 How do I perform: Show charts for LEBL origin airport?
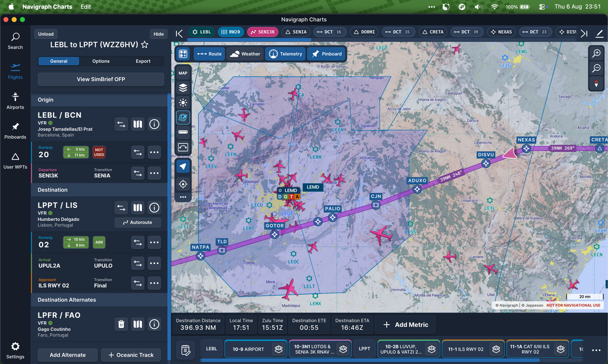click(x=138, y=124)
